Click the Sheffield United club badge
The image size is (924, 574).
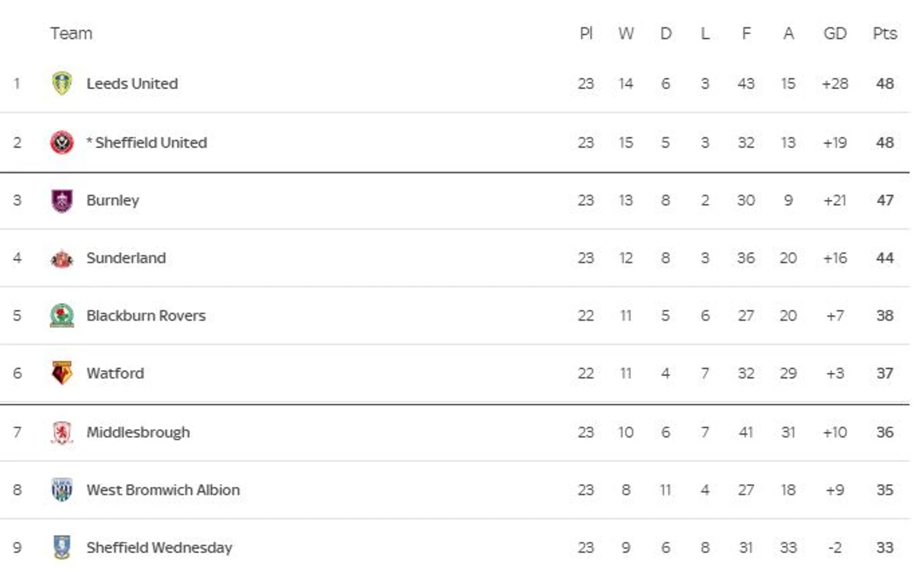[61, 142]
